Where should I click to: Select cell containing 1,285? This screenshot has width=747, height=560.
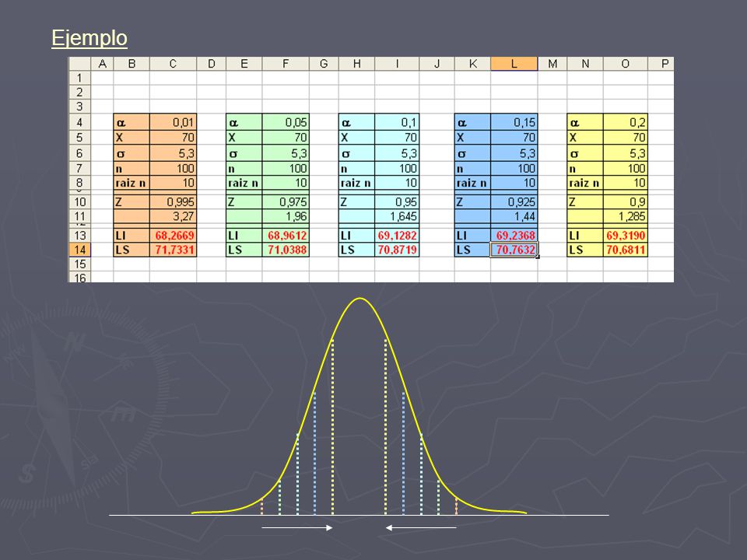point(626,216)
